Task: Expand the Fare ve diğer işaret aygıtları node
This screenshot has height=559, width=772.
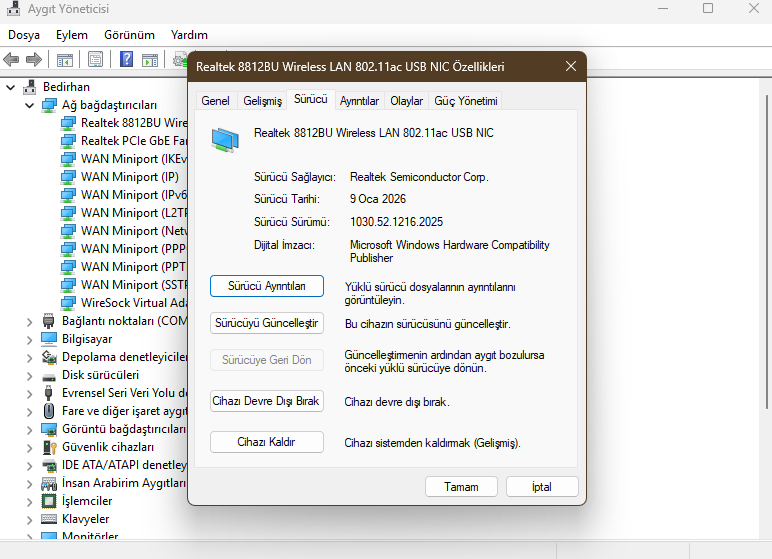Action: [30, 412]
